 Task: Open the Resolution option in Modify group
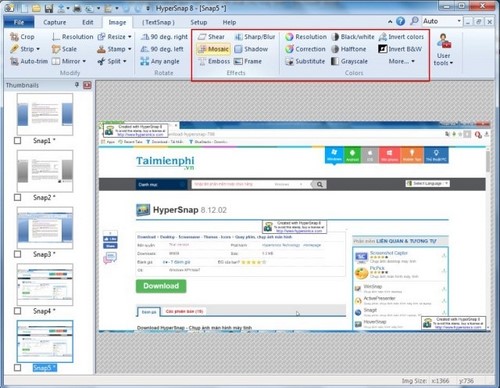72,37
